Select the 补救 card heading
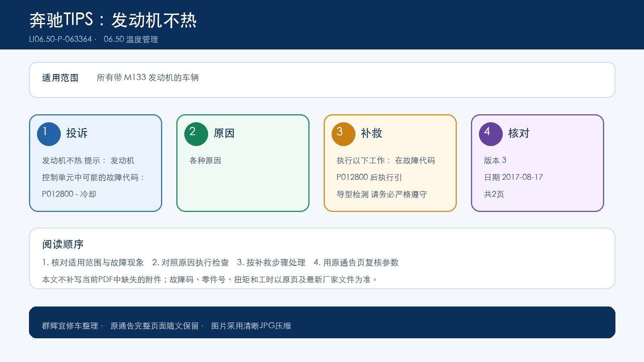The width and height of the screenshot is (644, 362). (x=372, y=133)
